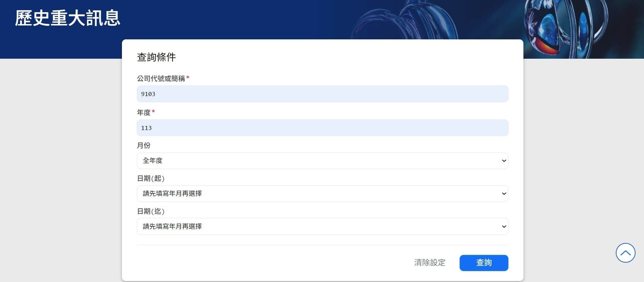The width and height of the screenshot is (644, 282).
Task: Click the scroll-to-top arrow icon
Action: coord(625,253)
